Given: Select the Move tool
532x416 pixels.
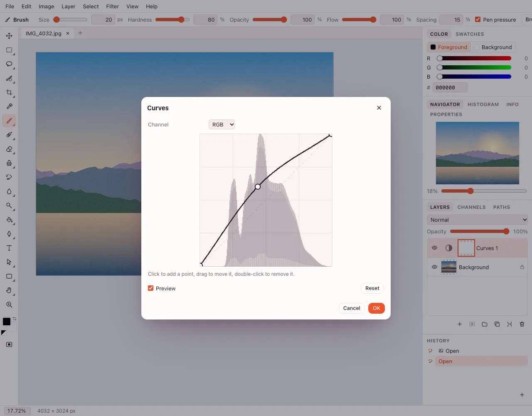Looking at the screenshot, I should pyautogui.click(x=9, y=36).
